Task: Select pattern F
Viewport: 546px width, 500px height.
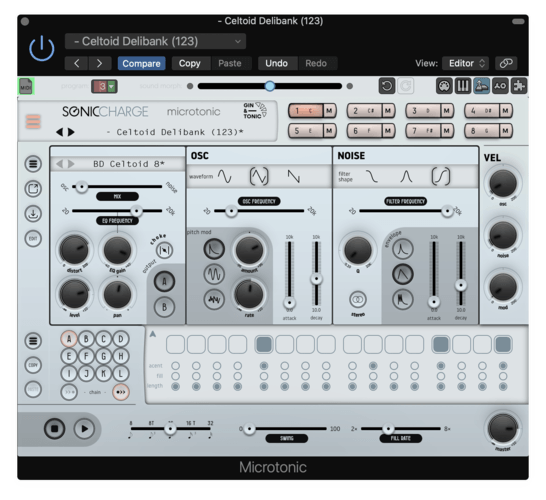Action: tap(86, 356)
